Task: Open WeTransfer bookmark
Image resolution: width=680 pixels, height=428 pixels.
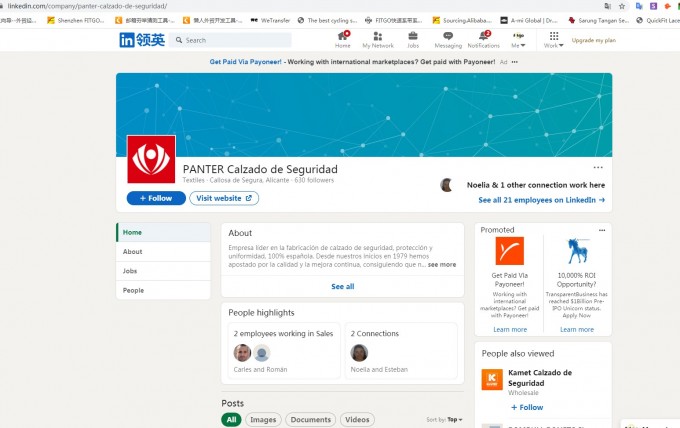Action: (x=270, y=20)
